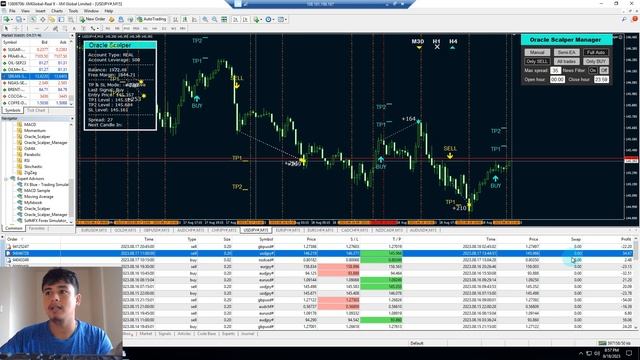The image size is (640, 360).
Task: Select Full Auto mode button
Action: [x=596, y=52]
